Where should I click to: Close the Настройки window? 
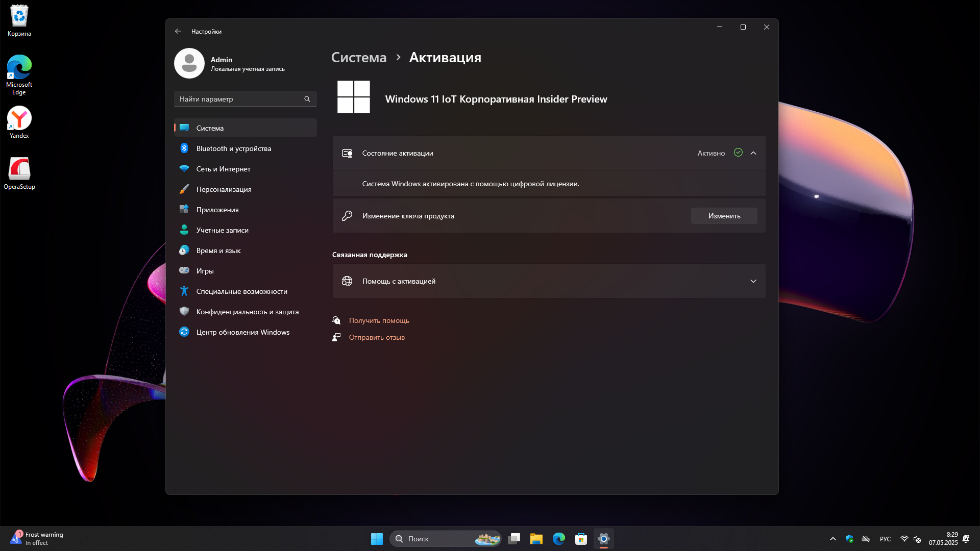[x=767, y=27]
